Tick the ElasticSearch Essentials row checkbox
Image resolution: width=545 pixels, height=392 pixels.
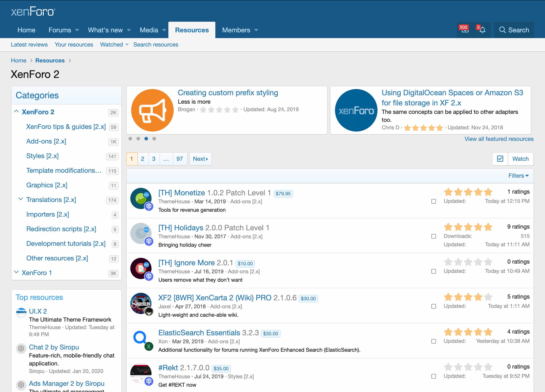pyautogui.click(x=434, y=341)
